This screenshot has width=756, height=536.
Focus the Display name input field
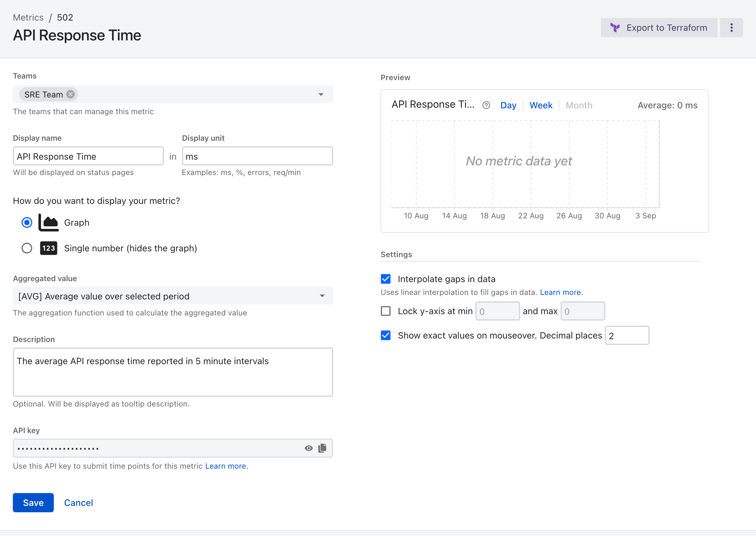(x=88, y=156)
